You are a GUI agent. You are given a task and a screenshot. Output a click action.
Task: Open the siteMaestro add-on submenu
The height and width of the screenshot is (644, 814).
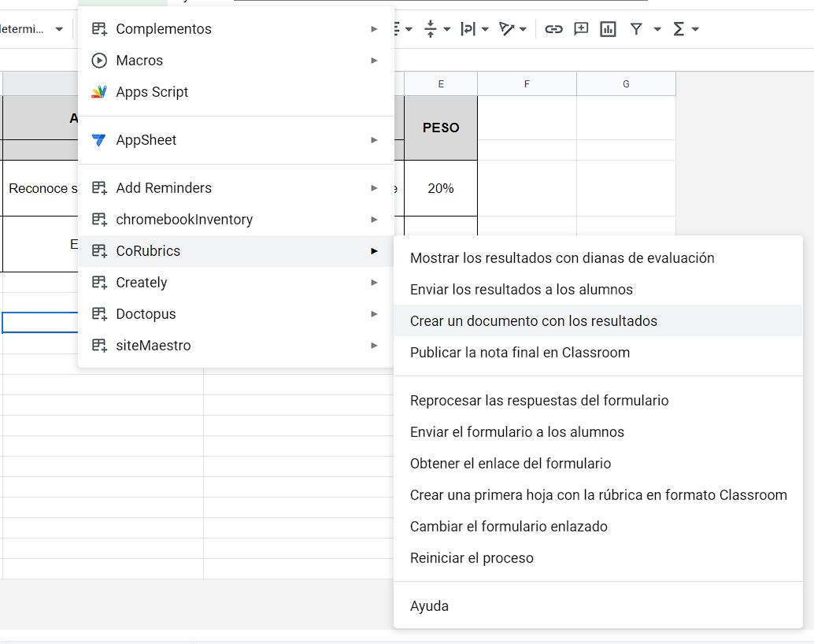point(236,346)
